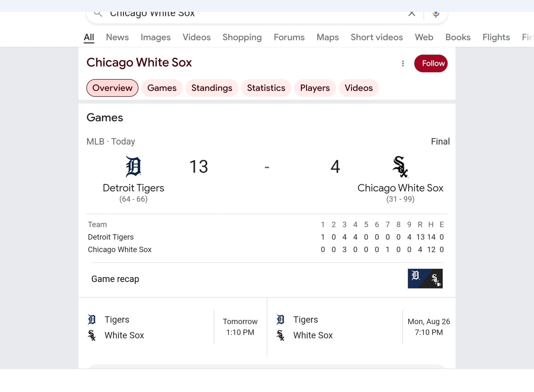
Task: Start voice search with microphone icon
Action: (x=436, y=14)
